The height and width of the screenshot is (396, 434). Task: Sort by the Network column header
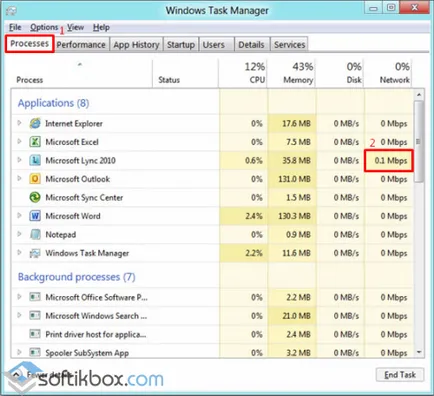click(x=388, y=74)
